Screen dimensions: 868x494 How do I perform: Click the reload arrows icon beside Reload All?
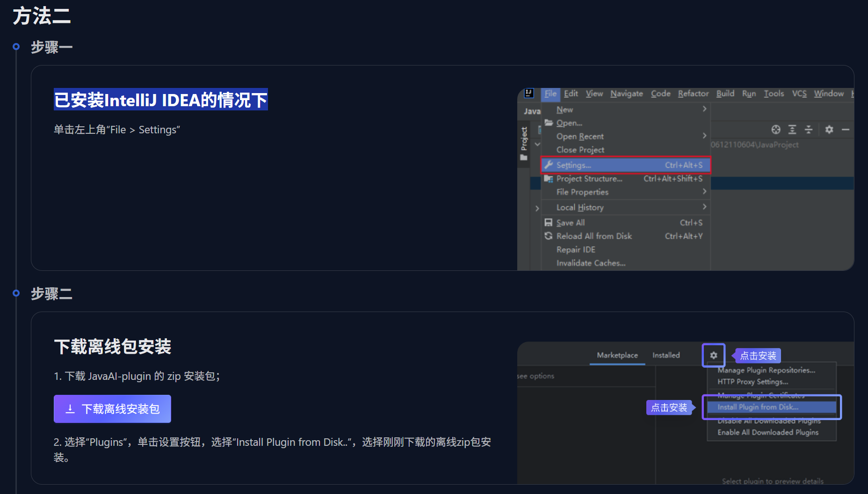(x=549, y=236)
